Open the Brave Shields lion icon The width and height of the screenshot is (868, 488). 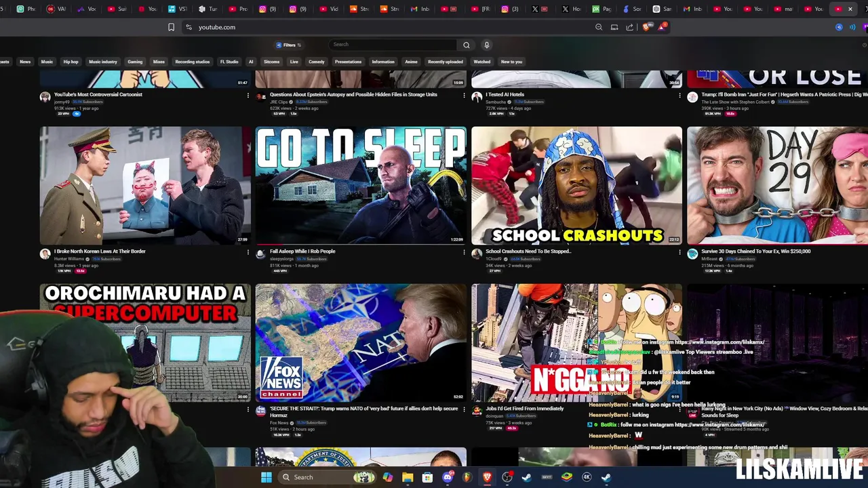646,27
